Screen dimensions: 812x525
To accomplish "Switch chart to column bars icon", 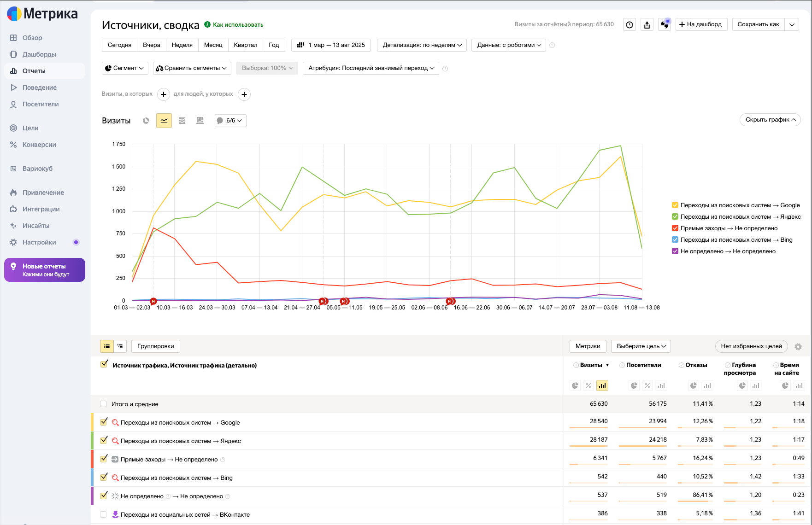I will coord(200,121).
